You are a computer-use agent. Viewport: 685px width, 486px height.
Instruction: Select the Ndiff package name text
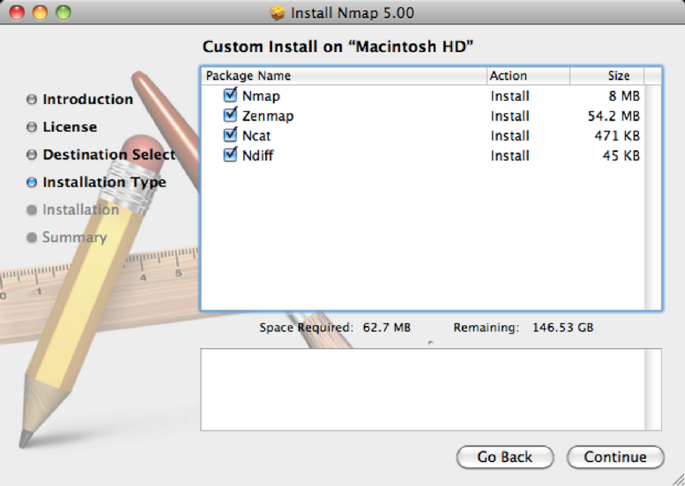258,156
